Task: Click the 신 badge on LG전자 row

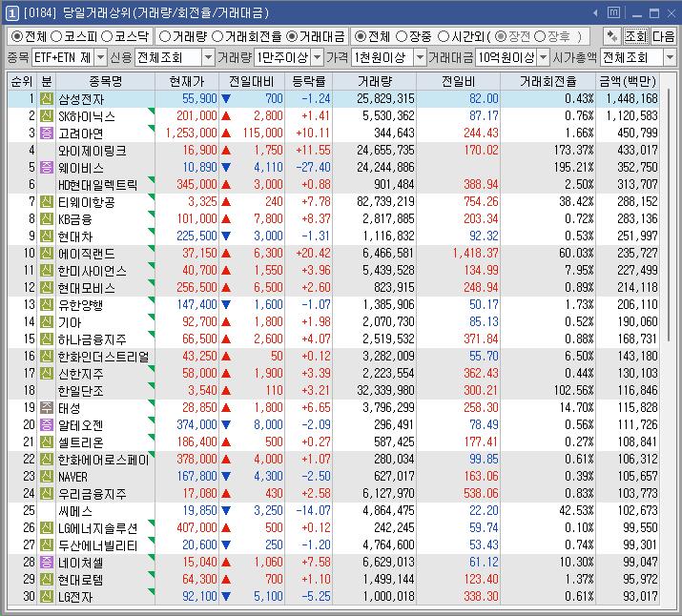Action: pos(47,596)
